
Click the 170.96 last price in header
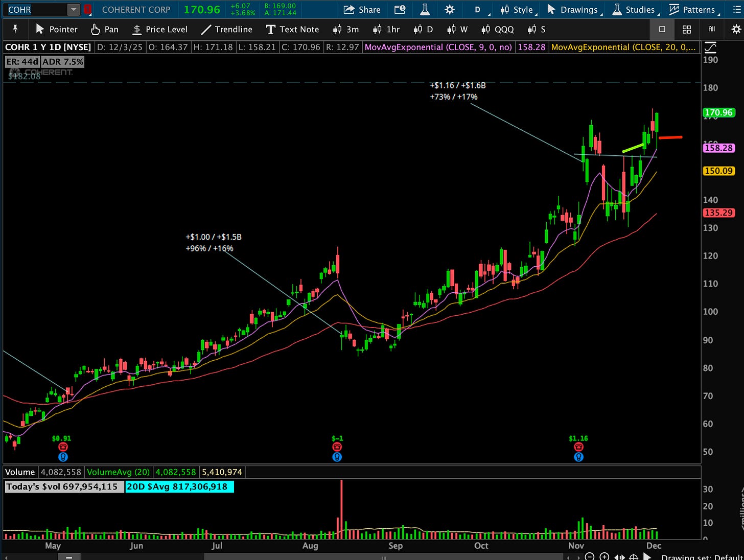(202, 9)
